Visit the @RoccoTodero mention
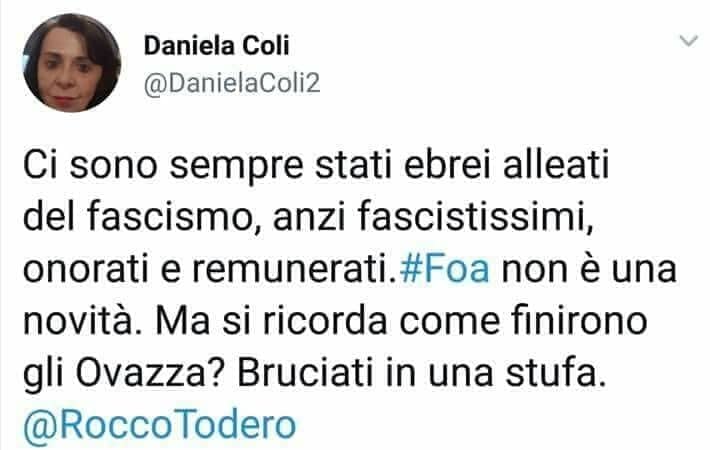 [x=159, y=425]
